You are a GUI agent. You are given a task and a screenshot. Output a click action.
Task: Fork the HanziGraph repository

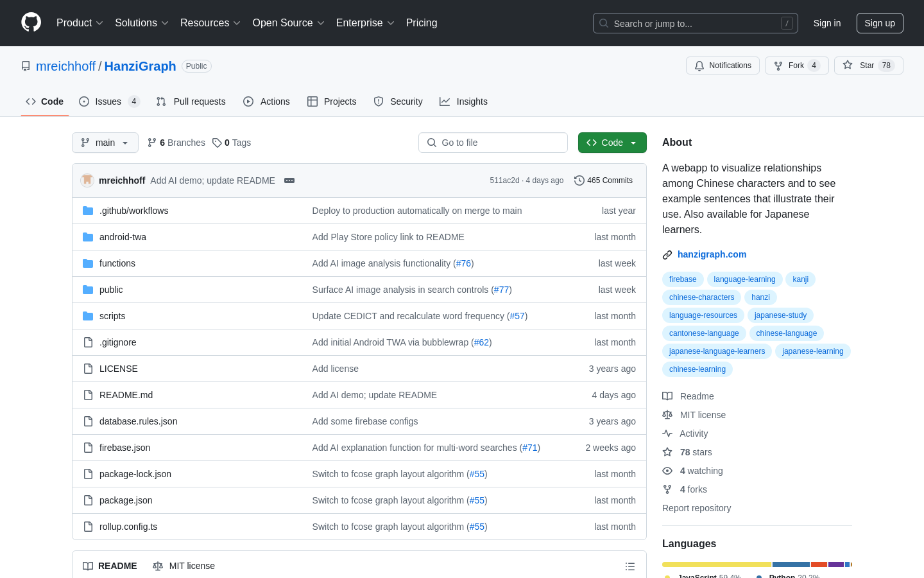(x=797, y=66)
